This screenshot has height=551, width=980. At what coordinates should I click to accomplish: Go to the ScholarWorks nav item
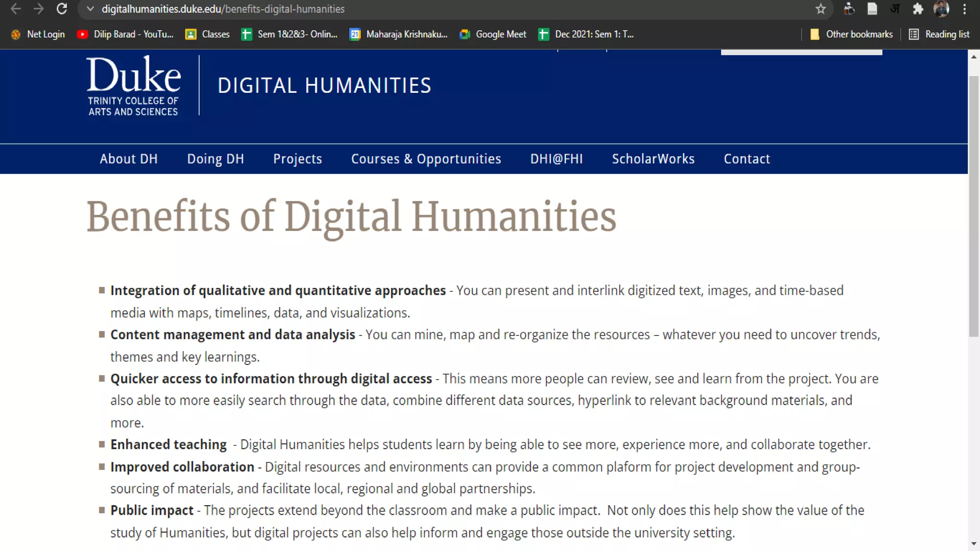pos(653,159)
